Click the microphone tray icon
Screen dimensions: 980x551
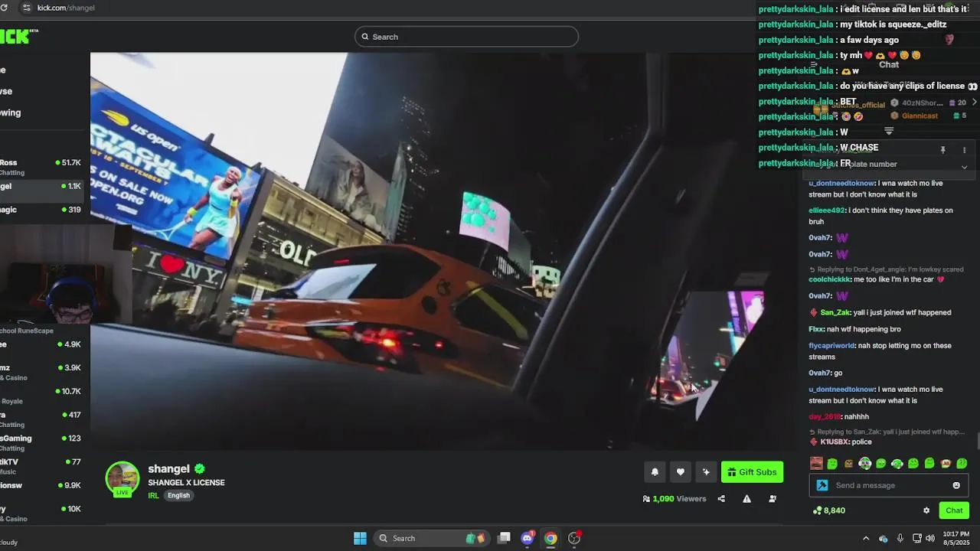tap(900, 538)
